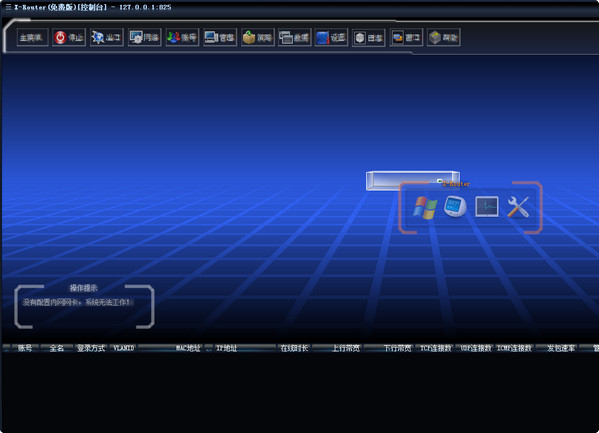This screenshot has height=433, width=599.
Task: Click the blue monitor device icon
Action: pyautogui.click(x=455, y=206)
